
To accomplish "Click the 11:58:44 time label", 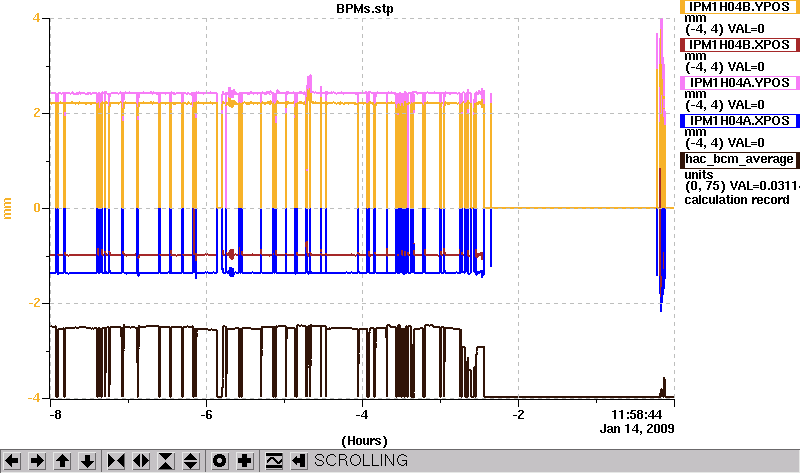I will (x=637, y=414).
